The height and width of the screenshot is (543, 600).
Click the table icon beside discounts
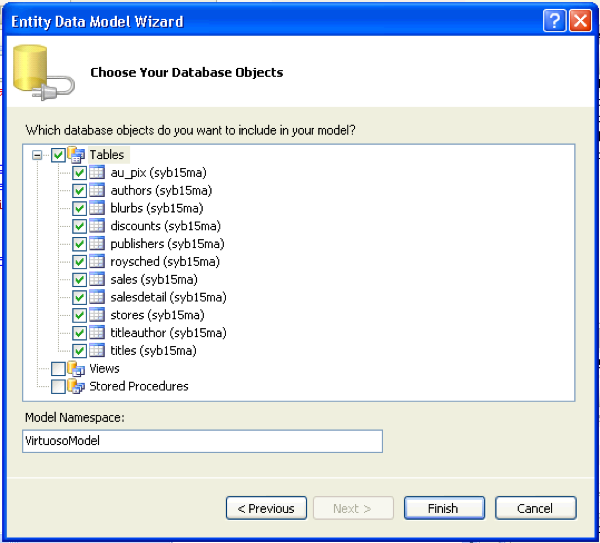[x=97, y=226]
